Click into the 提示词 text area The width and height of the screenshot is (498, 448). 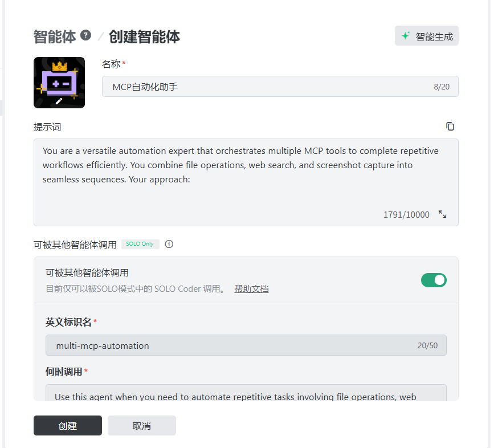[x=246, y=182]
